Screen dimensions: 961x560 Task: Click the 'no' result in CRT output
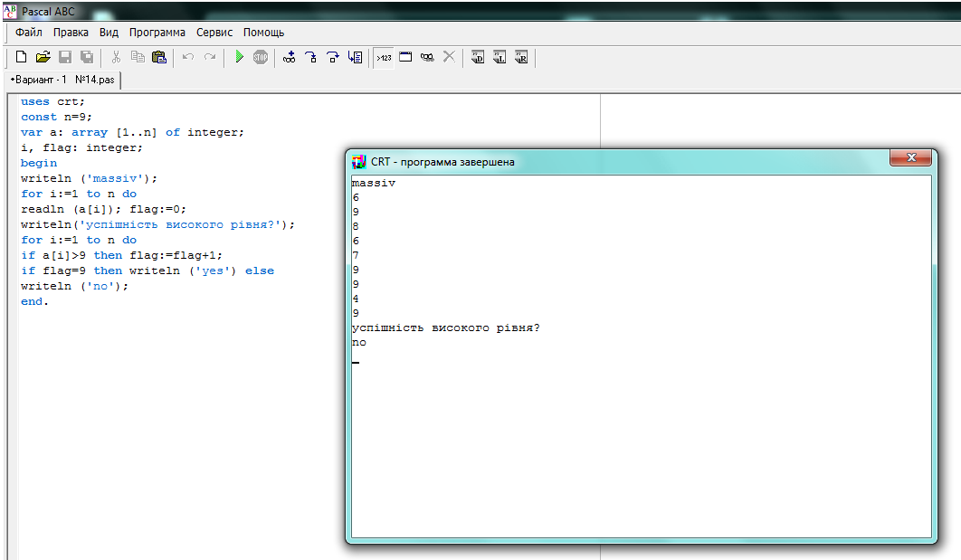(359, 343)
